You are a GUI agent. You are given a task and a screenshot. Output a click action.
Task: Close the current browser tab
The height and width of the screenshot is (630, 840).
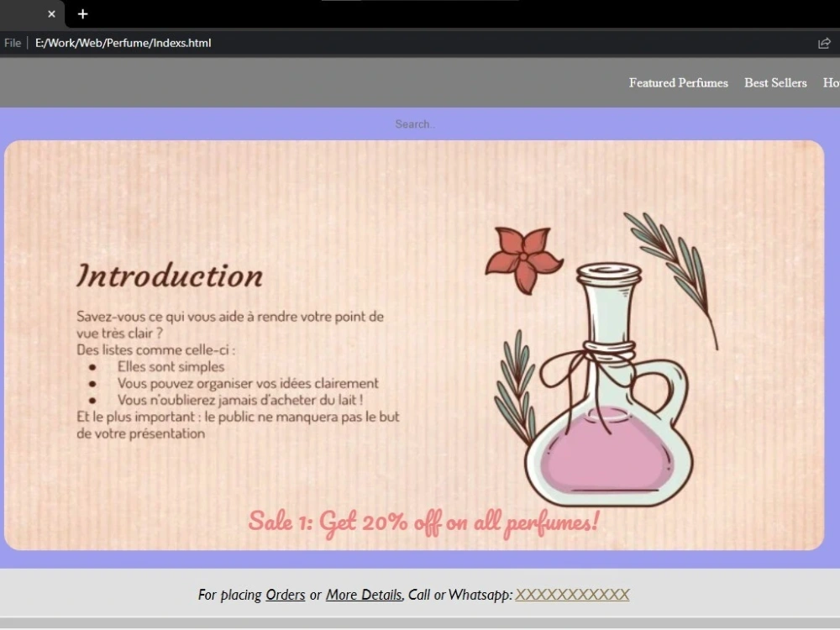click(x=51, y=14)
